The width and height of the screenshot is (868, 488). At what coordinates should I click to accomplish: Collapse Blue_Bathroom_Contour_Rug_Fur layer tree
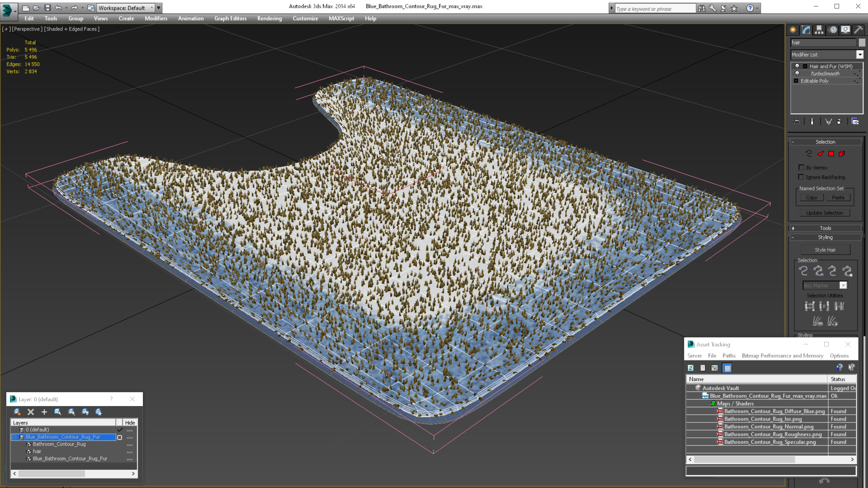[x=14, y=437]
